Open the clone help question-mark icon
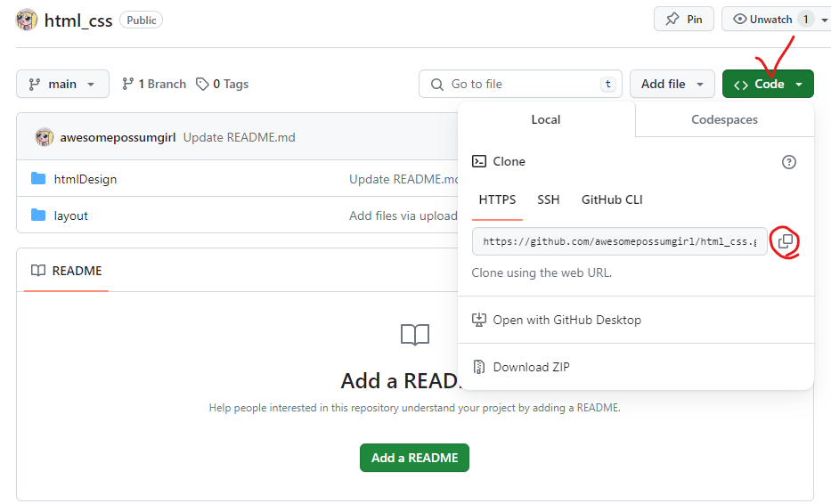Viewport: 831px width, 504px height. tap(788, 162)
